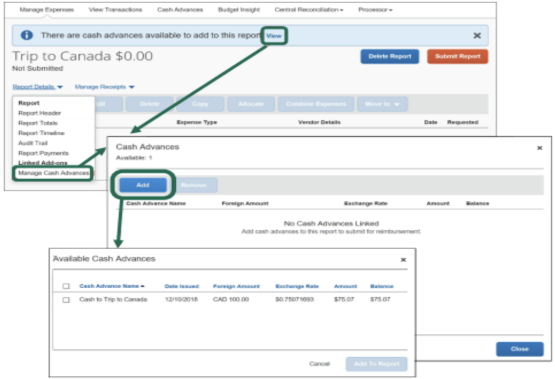
Task: Click the Vendor Details column header
Action: [319, 122]
